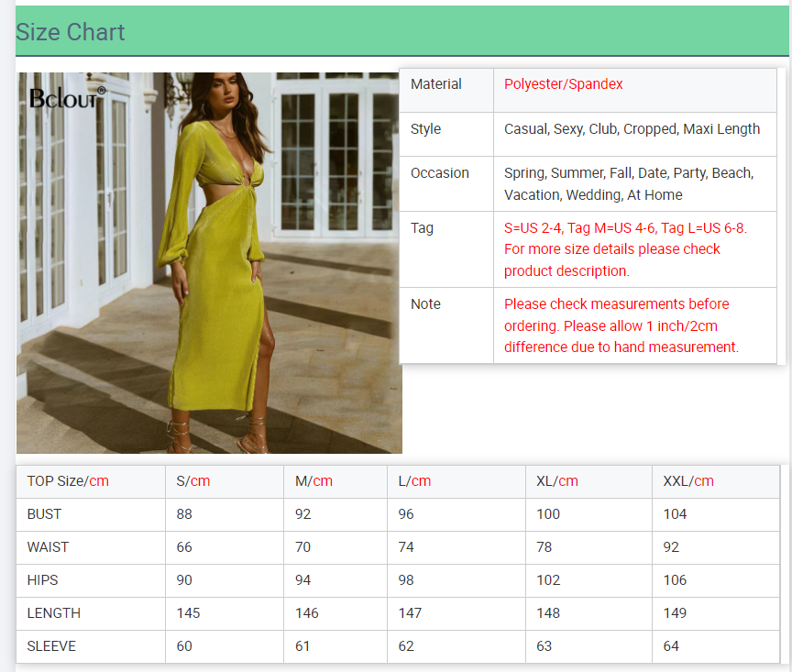Screen dimensions: 792x672
Task: Click the Polyester/Spandex material value
Action: [x=563, y=84]
